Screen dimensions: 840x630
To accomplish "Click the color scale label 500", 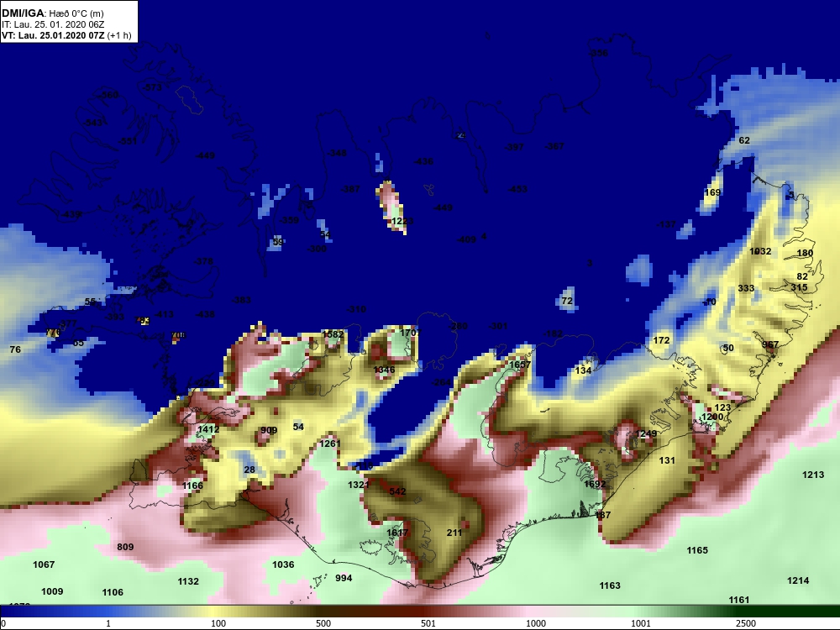I will point(323,623).
